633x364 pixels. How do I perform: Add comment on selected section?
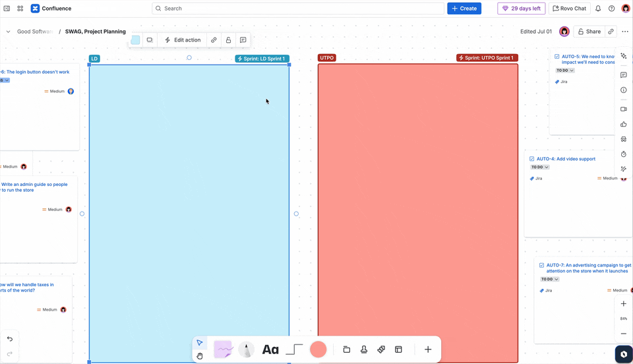click(243, 40)
